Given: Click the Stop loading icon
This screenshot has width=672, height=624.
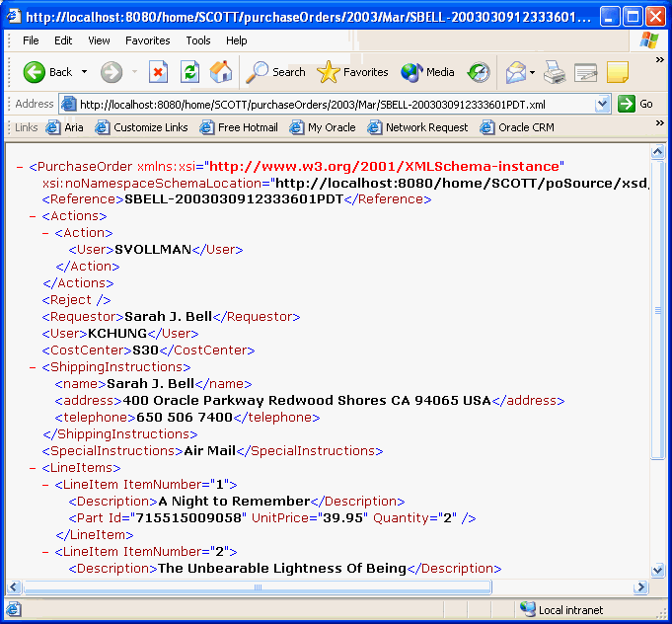Looking at the screenshot, I should coord(158,72).
